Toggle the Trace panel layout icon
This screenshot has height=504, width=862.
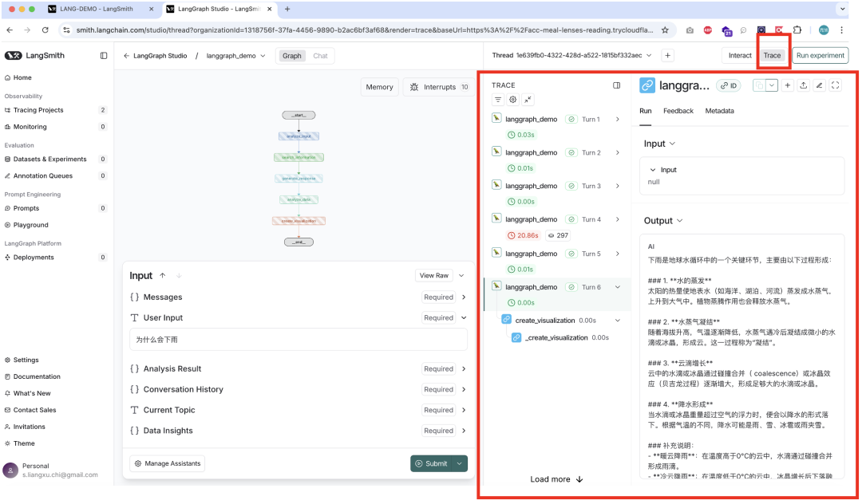point(615,85)
